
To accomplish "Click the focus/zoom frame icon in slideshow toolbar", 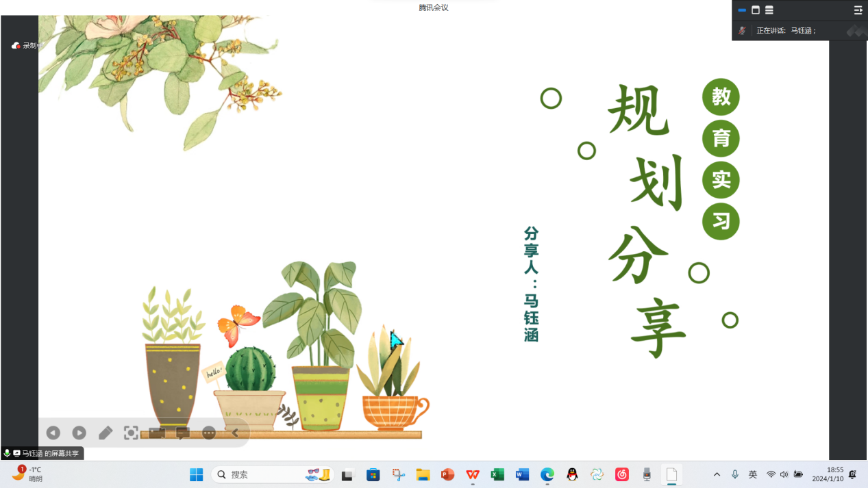I will (131, 433).
